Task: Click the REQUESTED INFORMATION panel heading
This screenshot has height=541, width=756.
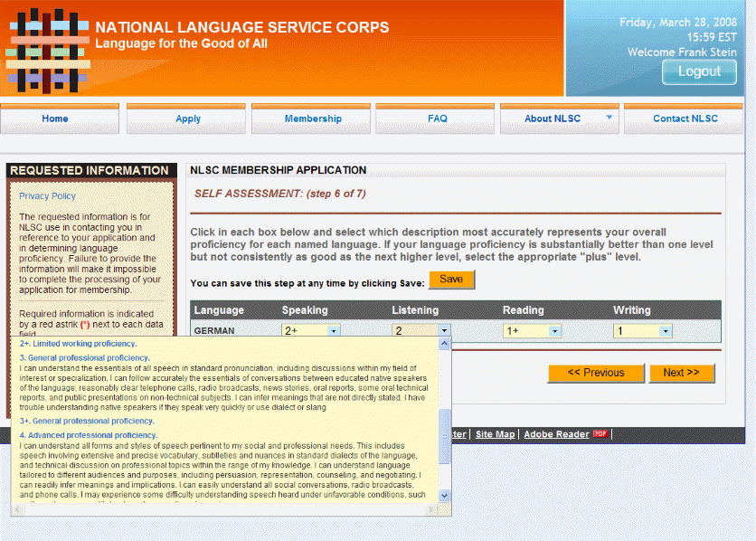Action: point(90,170)
